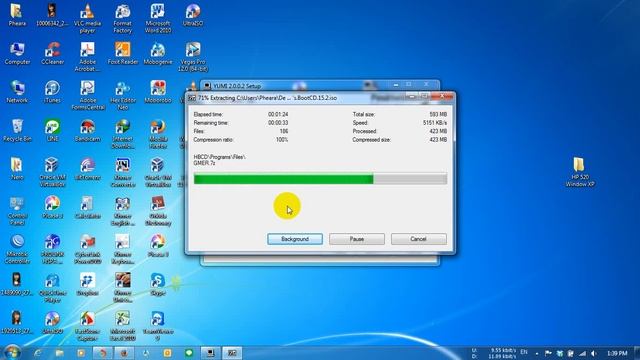Viewport: 640px width, 360px height.
Task: Click the Total size value 593 MB
Action: pyautogui.click(x=438, y=114)
